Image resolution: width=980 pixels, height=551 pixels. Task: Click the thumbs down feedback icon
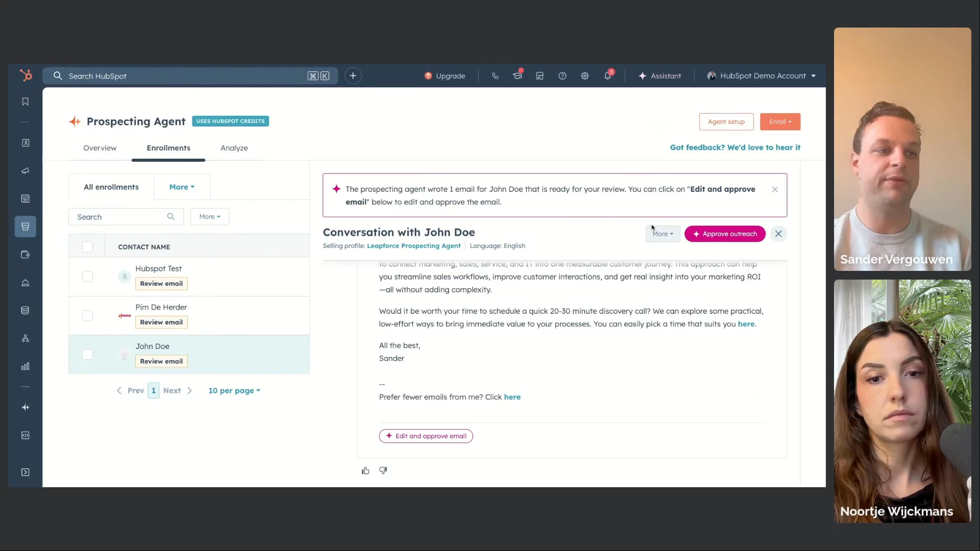pos(383,470)
